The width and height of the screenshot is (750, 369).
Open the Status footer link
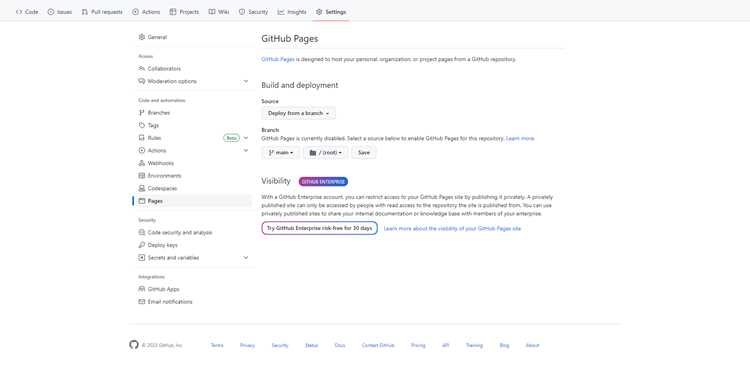[311, 345]
